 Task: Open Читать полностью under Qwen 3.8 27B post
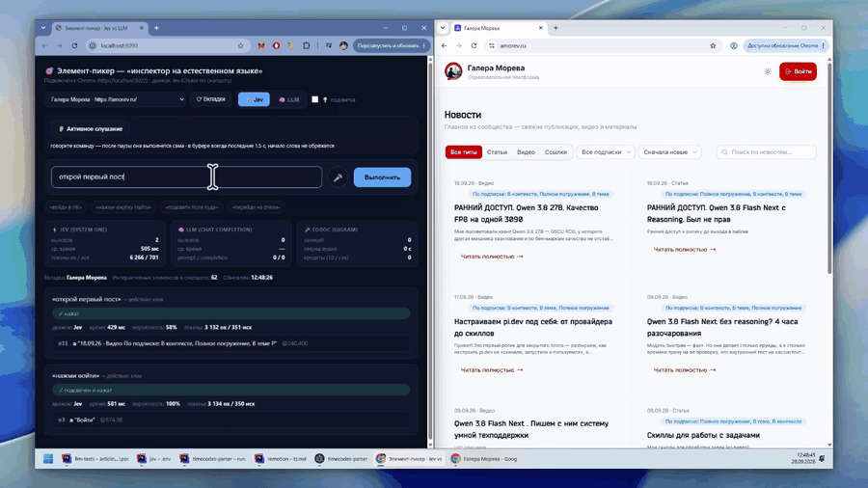(x=492, y=257)
